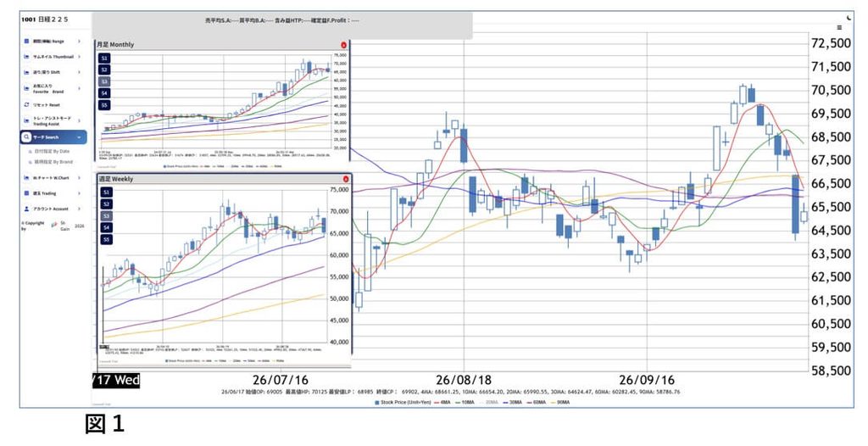The image size is (868, 446).
Task: Toggle Stock Price series in main legend
Action: 403,402
